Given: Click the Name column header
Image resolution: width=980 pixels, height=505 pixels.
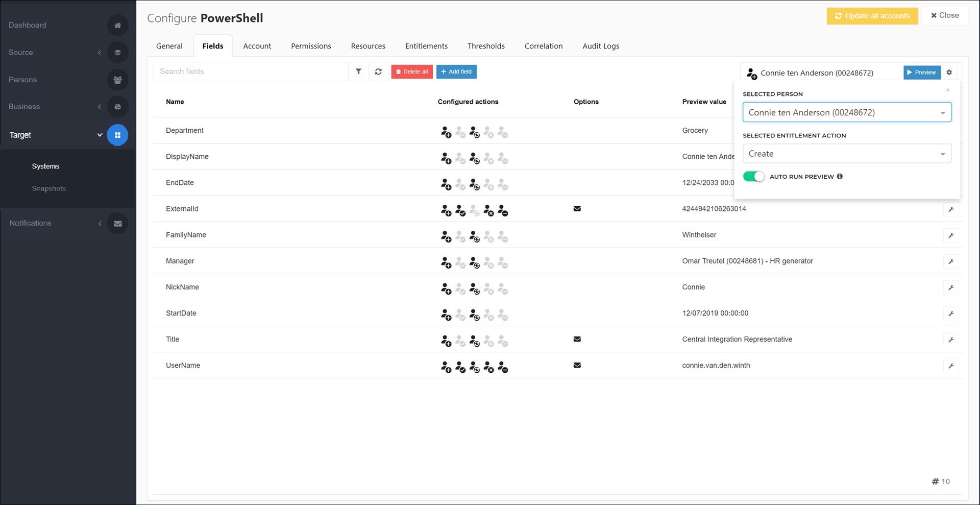Looking at the screenshot, I should click(175, 102).
